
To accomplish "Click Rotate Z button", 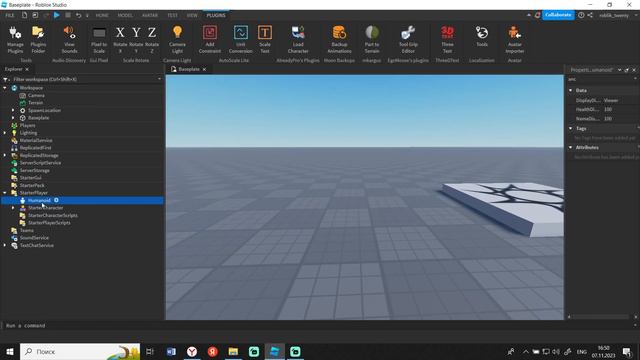I will [x=152, y=40].
